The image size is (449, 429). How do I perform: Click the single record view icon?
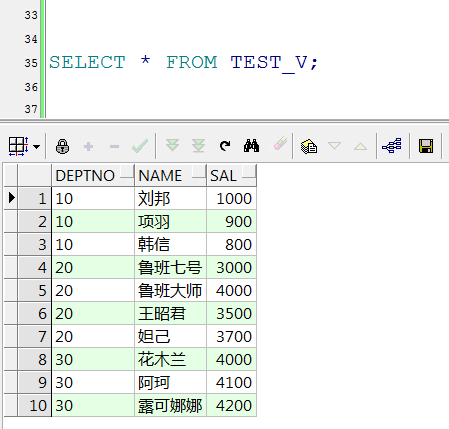[x=309, y=146]
